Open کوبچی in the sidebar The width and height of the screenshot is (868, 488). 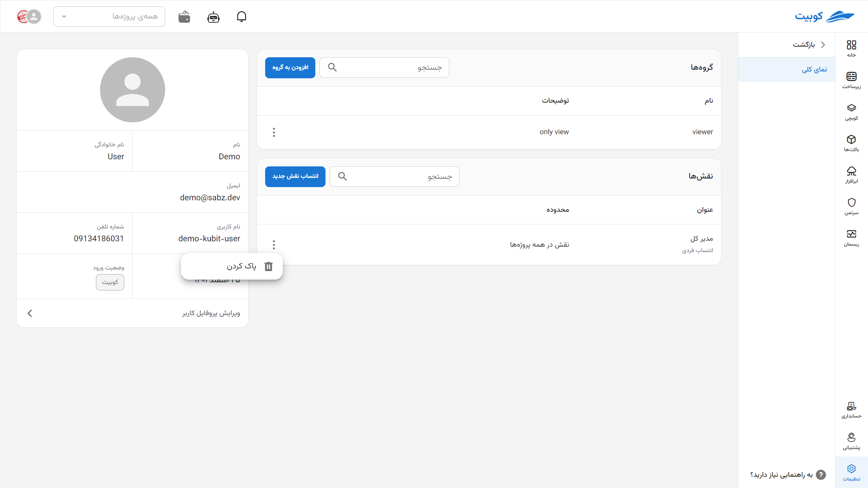coord(851,111)
